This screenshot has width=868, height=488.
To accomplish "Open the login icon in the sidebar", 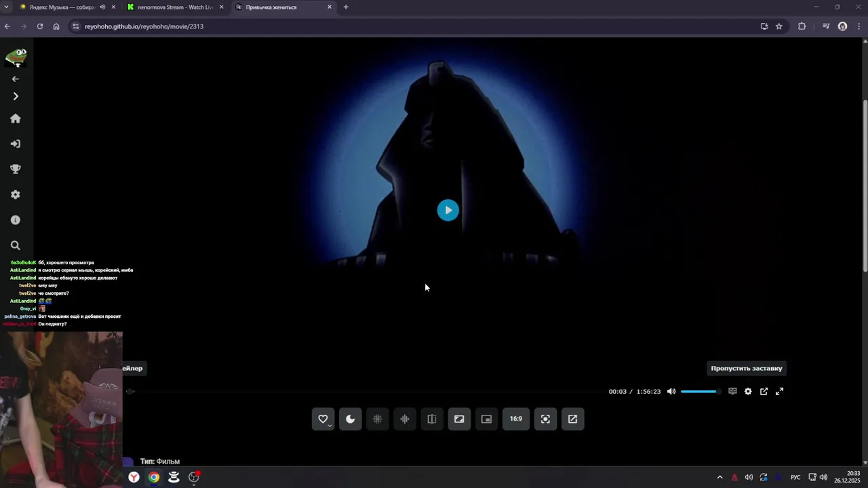I will (x=16, y=144).
